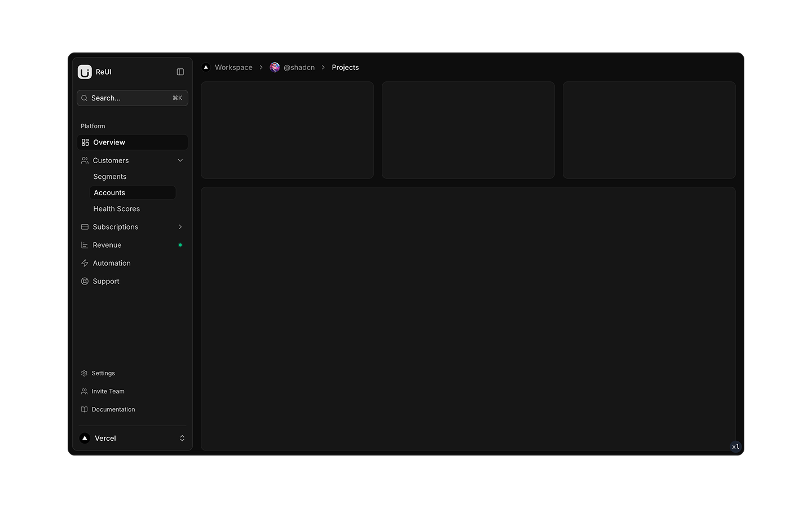This screenshot has width=812, height=508.
Task: Click the green Revenue status dot
Action: point(180,245)
